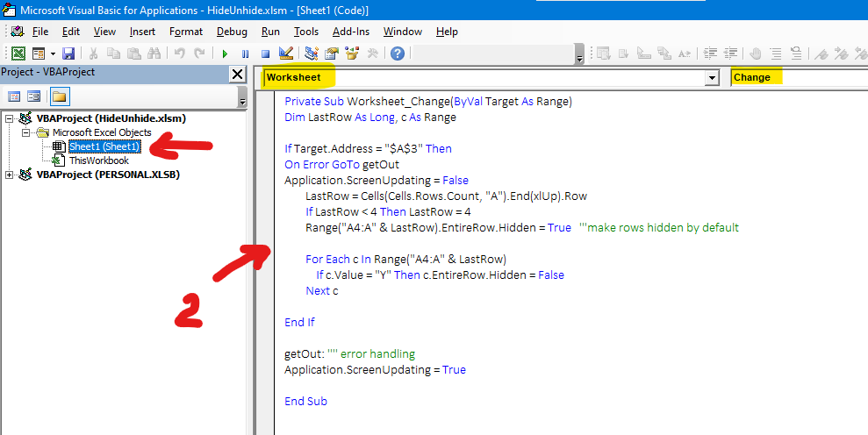Open the Insert menu
868x435 pixels.
pyautogui.click(x=142, y=32)
